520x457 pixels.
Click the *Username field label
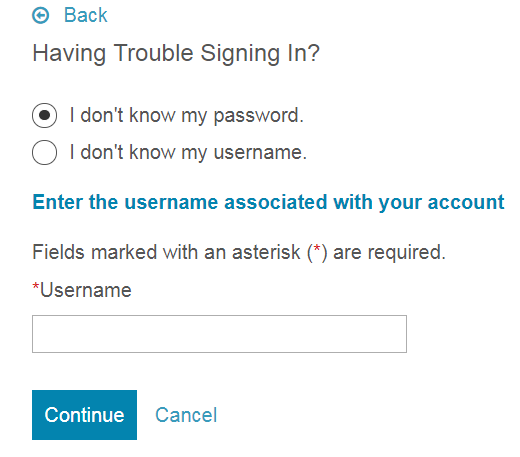(82, 290)
